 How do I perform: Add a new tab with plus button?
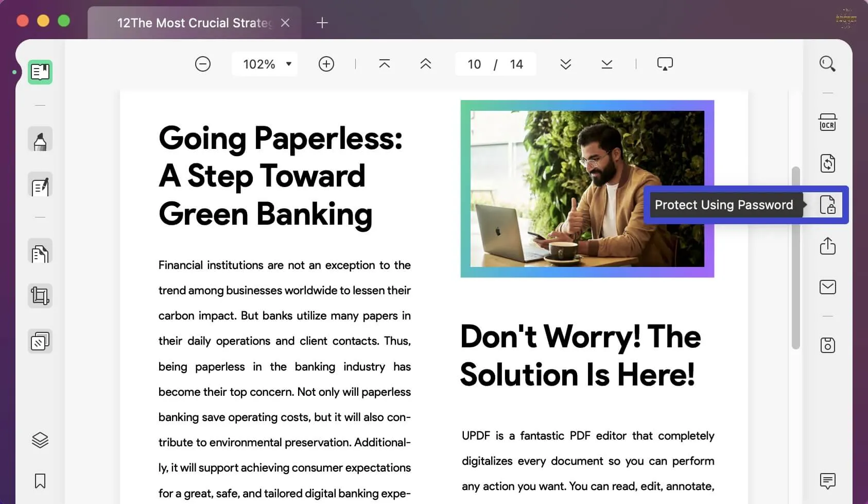click(322, 23)
